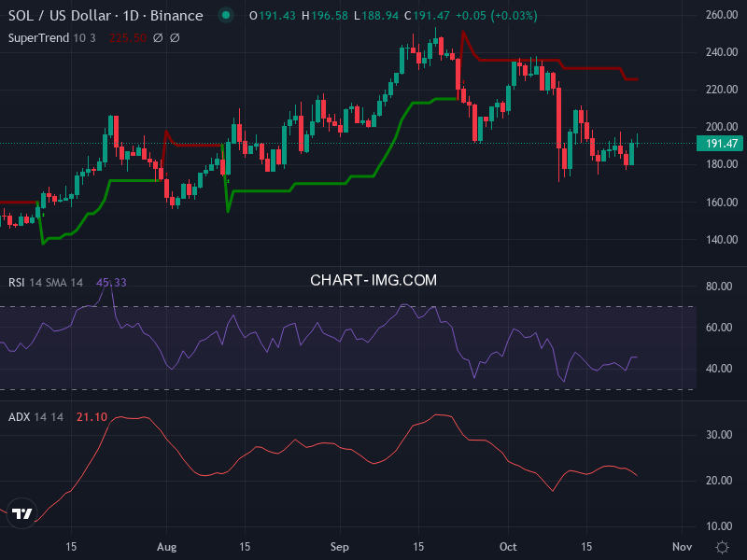
Task: Click the TradingView logo icon
Action: [22, 513]
